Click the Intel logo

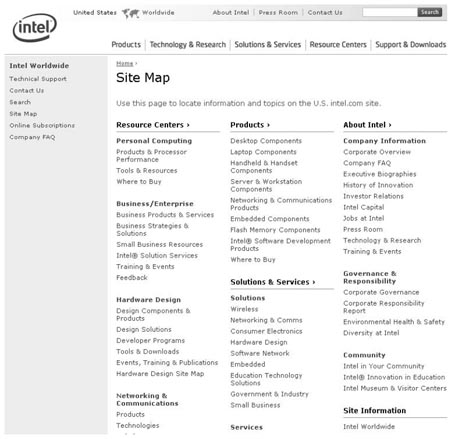point(34,28)
